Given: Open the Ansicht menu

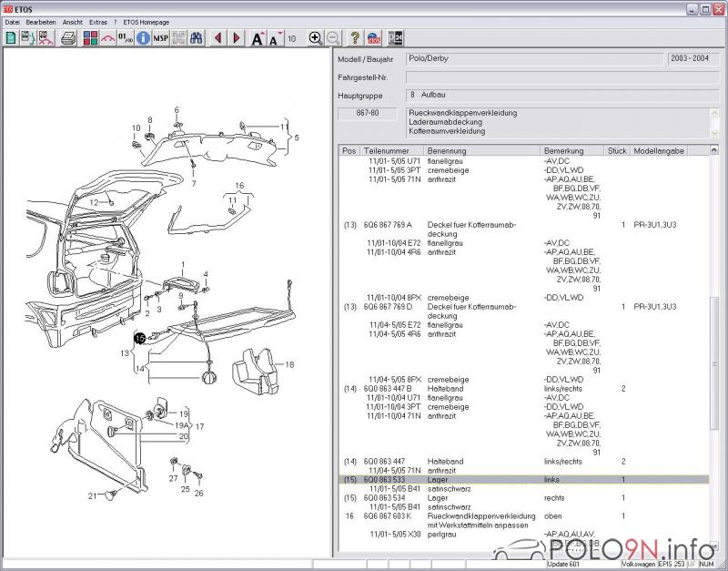Looking at the screenshot, I should coord(73,22).
